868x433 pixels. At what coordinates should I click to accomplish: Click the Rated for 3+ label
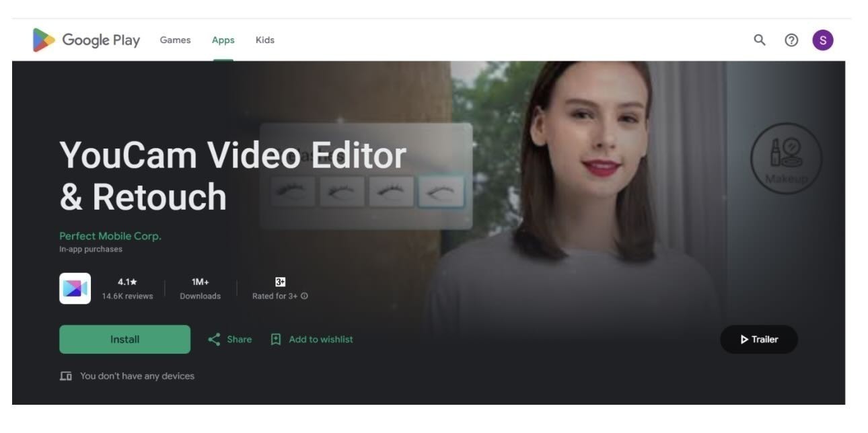pyautogui.click(x=275, y=297)
